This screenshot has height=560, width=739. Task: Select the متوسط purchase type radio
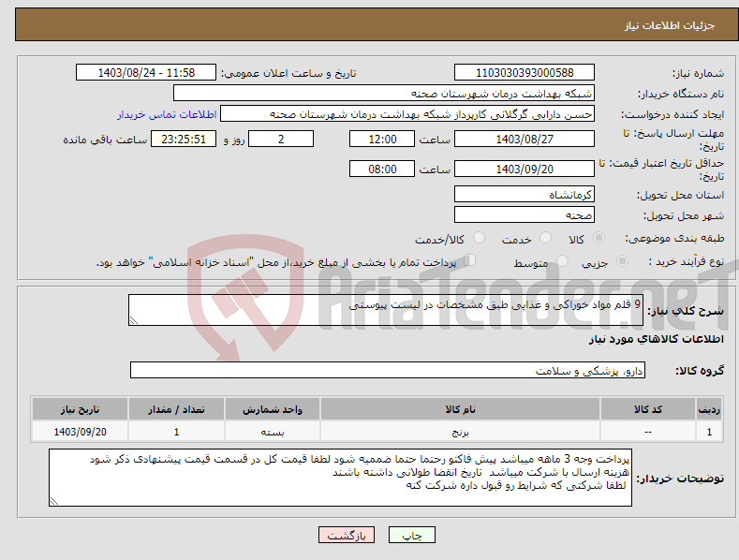pos(562,260)
